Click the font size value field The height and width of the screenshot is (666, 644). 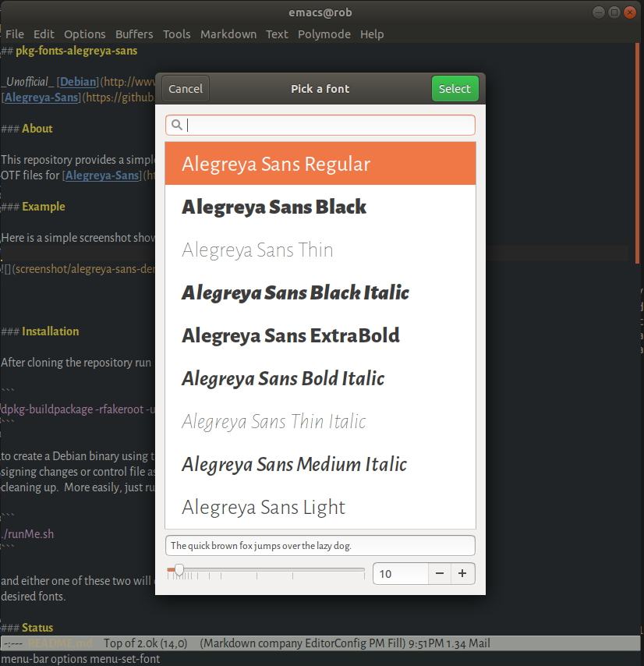tap(400, 574)
